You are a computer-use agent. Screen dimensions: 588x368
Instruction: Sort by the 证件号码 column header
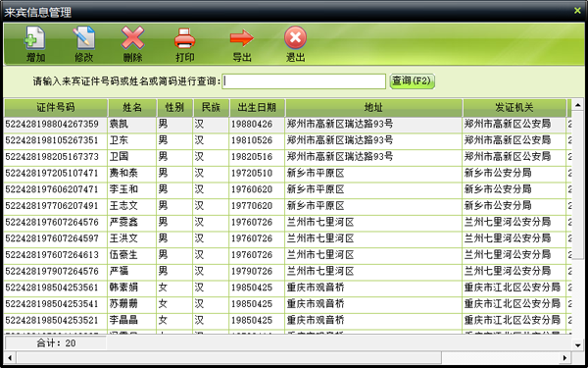point(56,108)
